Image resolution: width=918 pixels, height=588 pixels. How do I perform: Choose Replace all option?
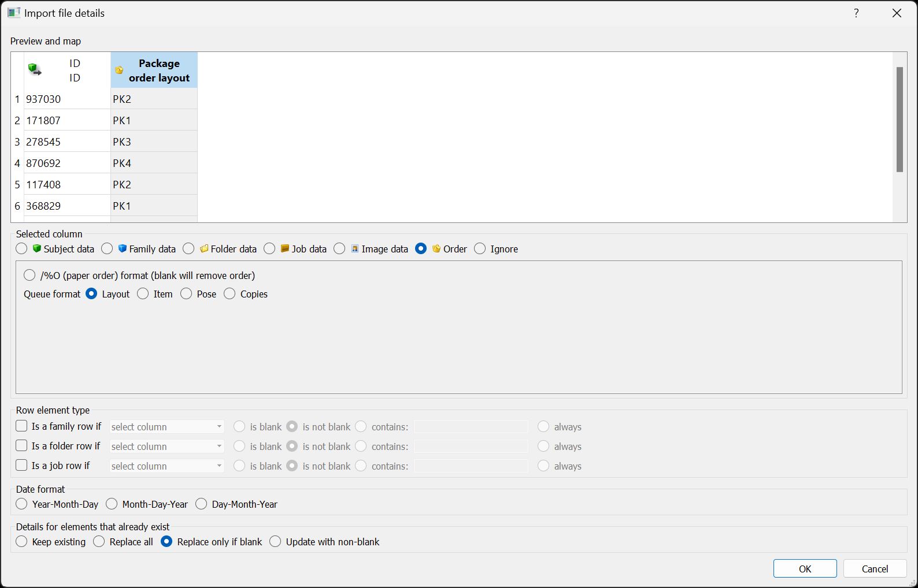click(x=99, y=541)
